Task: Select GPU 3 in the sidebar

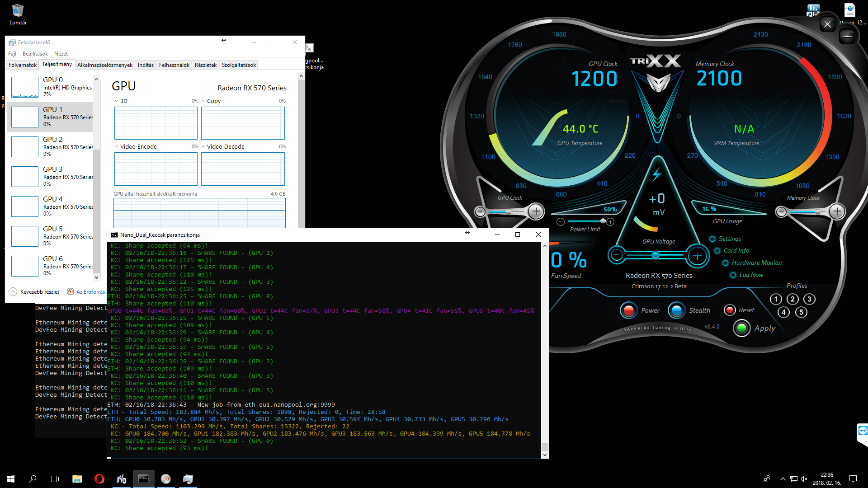Action: click(x=52, y=176)
